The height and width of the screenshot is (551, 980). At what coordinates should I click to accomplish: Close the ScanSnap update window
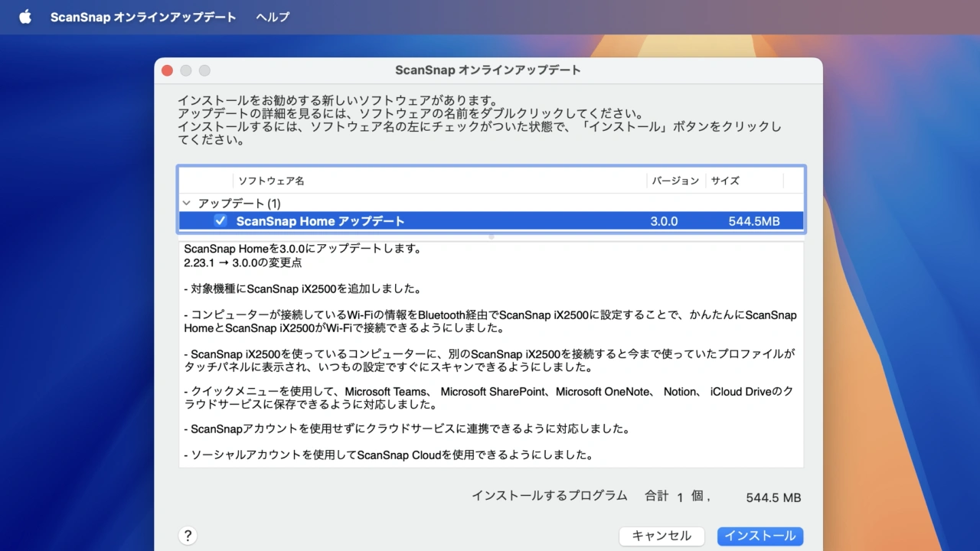(167, 70)
